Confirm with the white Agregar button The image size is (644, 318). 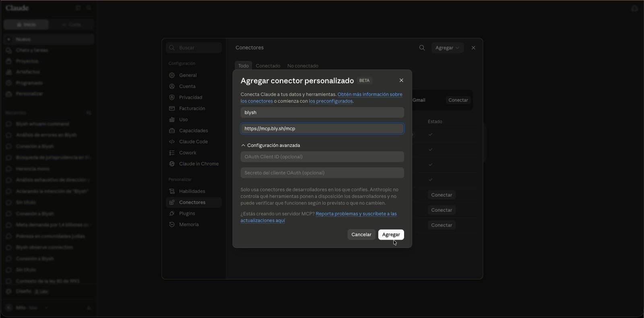coord(391,234)
